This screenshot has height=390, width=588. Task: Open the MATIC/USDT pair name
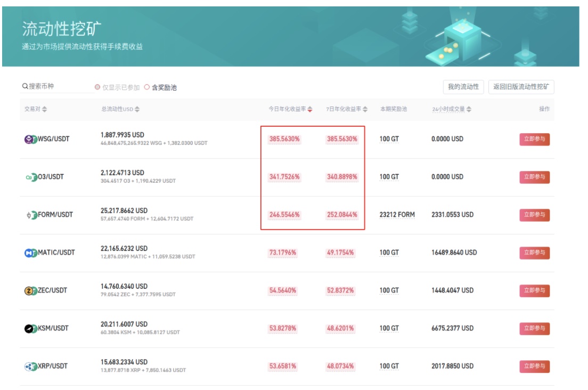[x=56, y=253]
